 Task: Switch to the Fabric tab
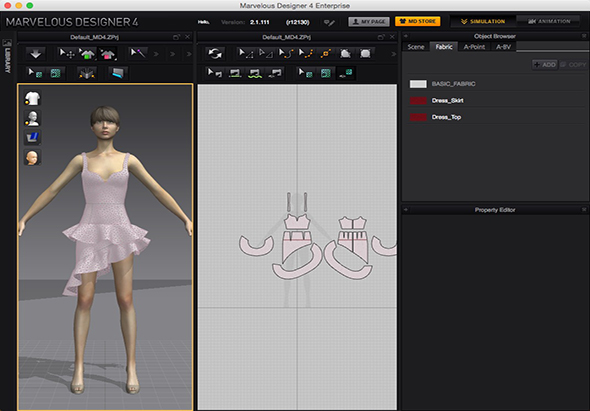(x=444, y=46)
